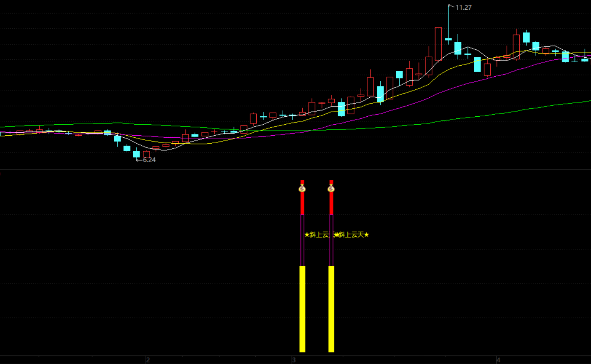Select the tall hollow red candle before the peak

tap(438, 44)
